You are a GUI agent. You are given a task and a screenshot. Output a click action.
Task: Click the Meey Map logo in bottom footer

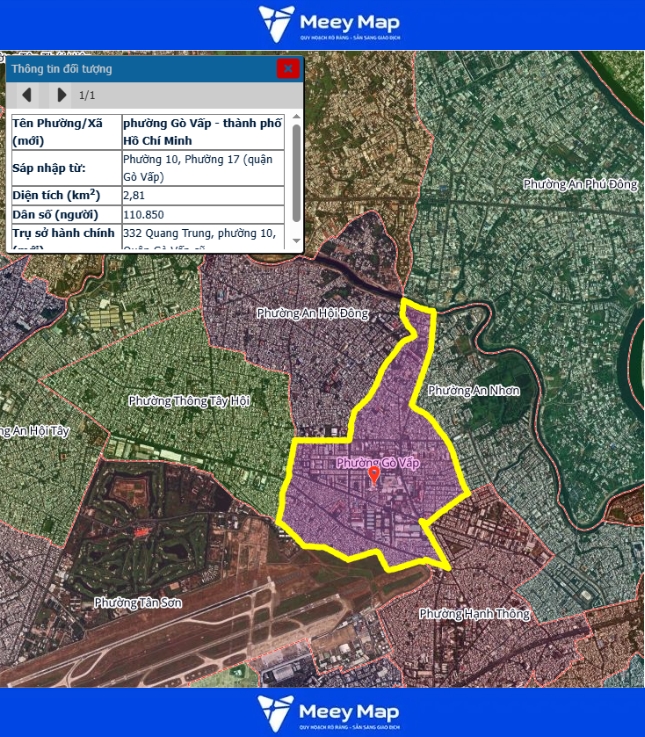(x=322, y=712)
